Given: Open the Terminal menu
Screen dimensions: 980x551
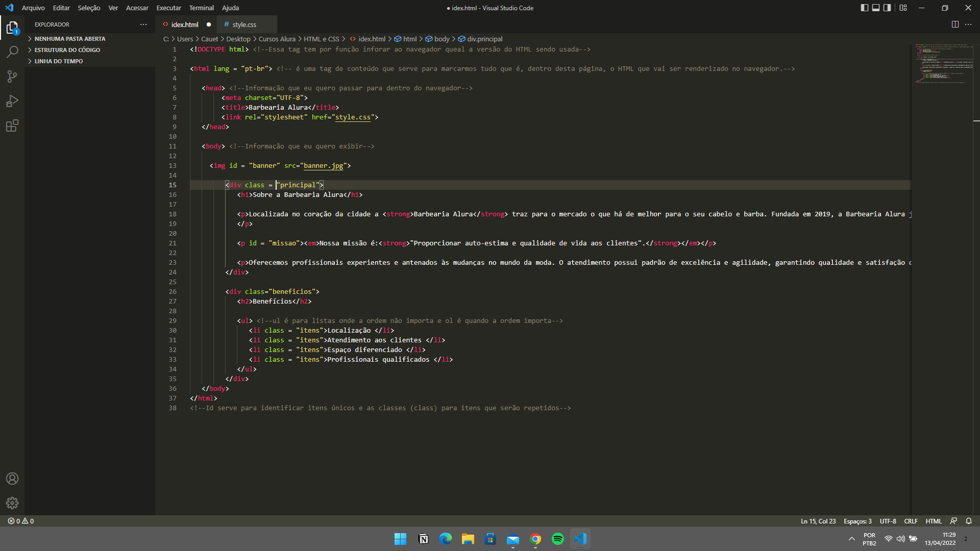Looking at the screenshot, I should (201, 8).
